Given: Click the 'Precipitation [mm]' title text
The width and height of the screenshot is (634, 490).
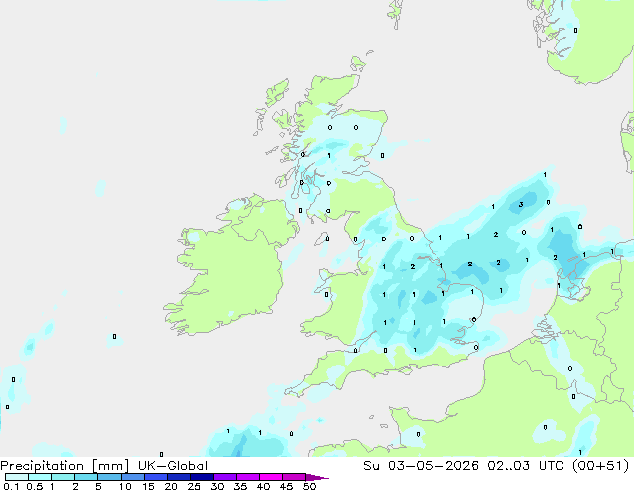Looking at the screenshot, I should [65, 466].
